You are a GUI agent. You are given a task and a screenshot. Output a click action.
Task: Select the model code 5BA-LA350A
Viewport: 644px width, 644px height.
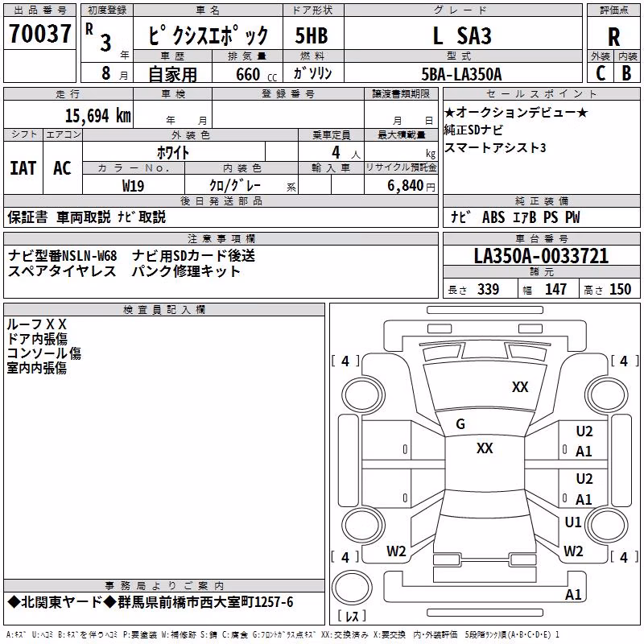461,74
